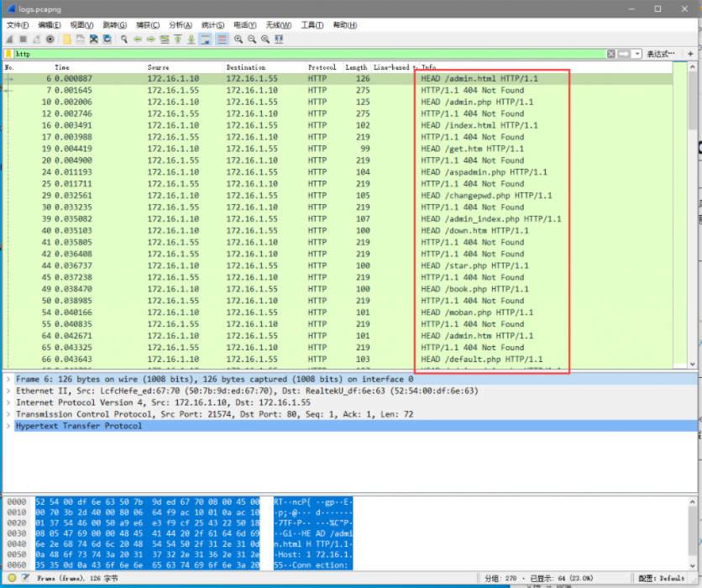702x588 pixels.
Task: Apply the display filter arrow button
Action: pos(624,55)
